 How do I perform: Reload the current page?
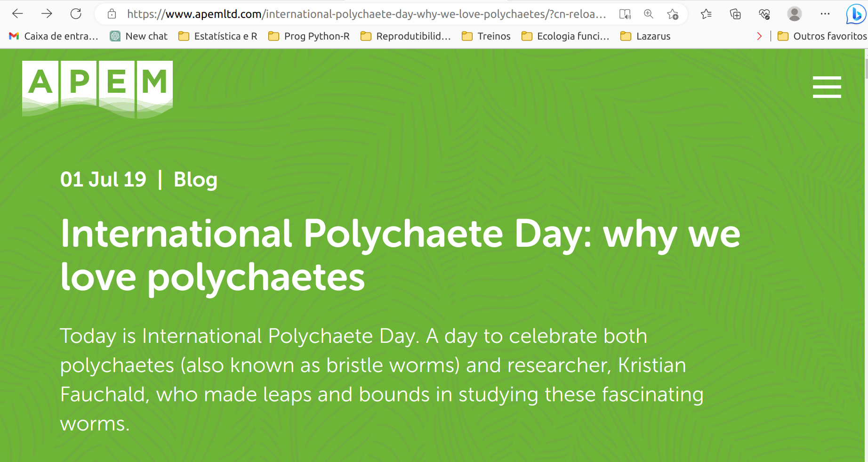pos(76,14)
